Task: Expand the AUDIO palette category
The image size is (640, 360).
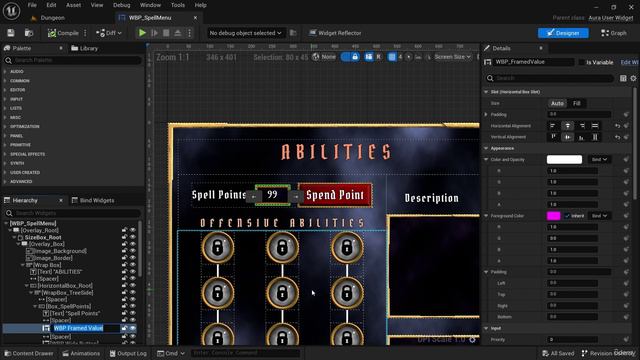Action: pyautogui.click(x=5, y=71)
